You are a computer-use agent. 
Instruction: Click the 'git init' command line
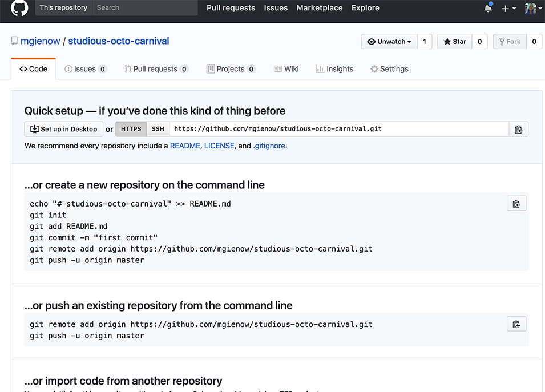pos(48,215)
